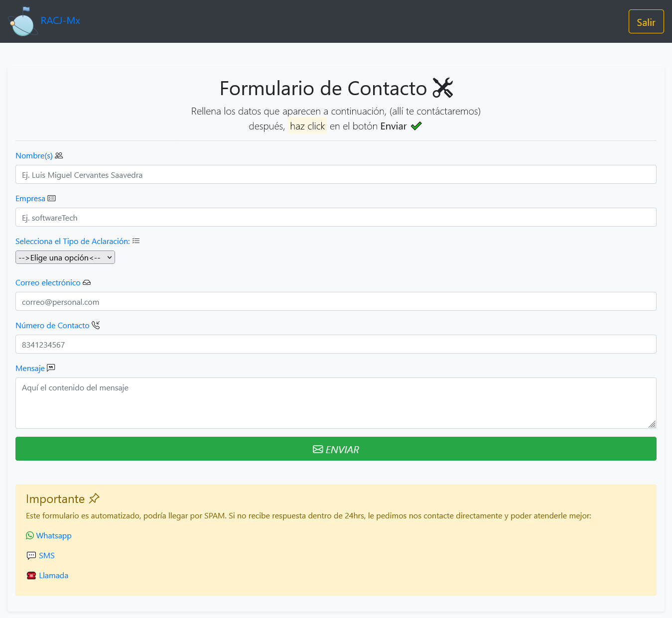This screenshot has height=618, width=672.
Task: Click the tools icon in the form title
Action: click(x=442, y=88)
